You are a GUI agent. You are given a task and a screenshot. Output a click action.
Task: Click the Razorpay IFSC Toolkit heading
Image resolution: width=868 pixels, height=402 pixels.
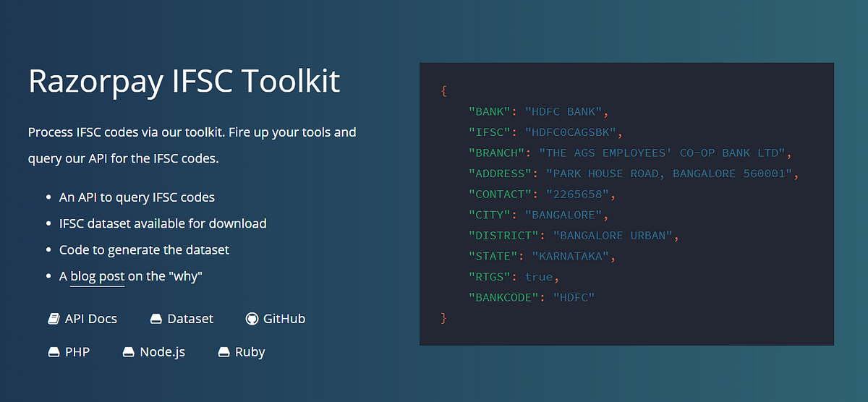(x=184, y=81)
